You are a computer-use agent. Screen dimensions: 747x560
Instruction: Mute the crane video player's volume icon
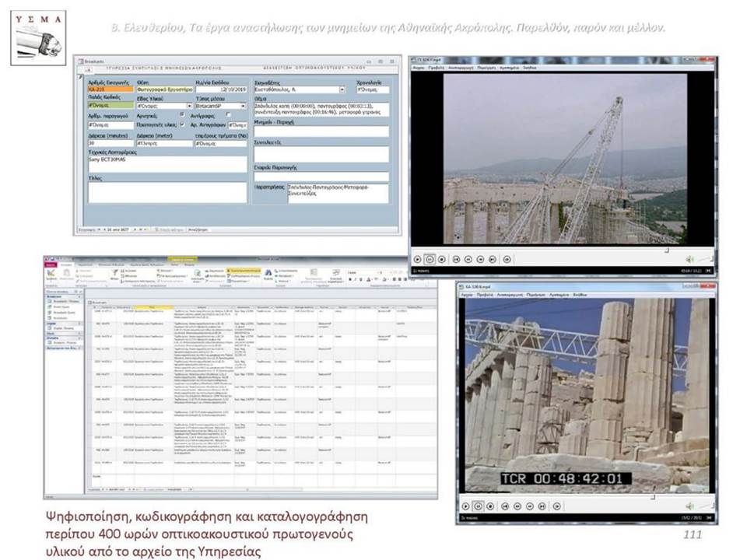[689, 260]
